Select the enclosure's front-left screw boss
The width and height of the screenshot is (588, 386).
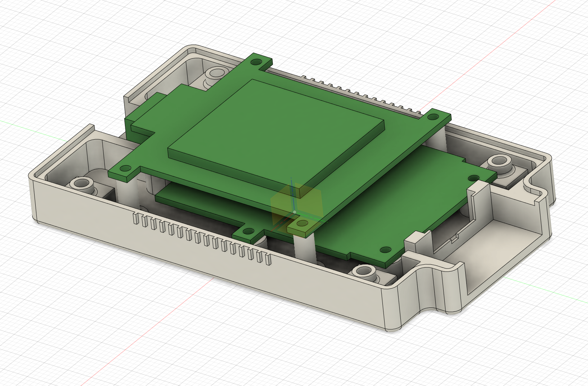point(82,183)
